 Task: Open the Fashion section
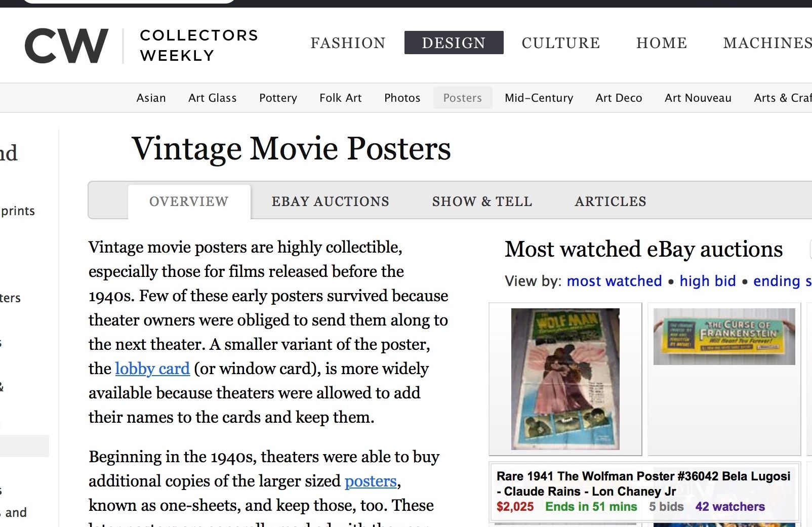(x=348, y=43)
